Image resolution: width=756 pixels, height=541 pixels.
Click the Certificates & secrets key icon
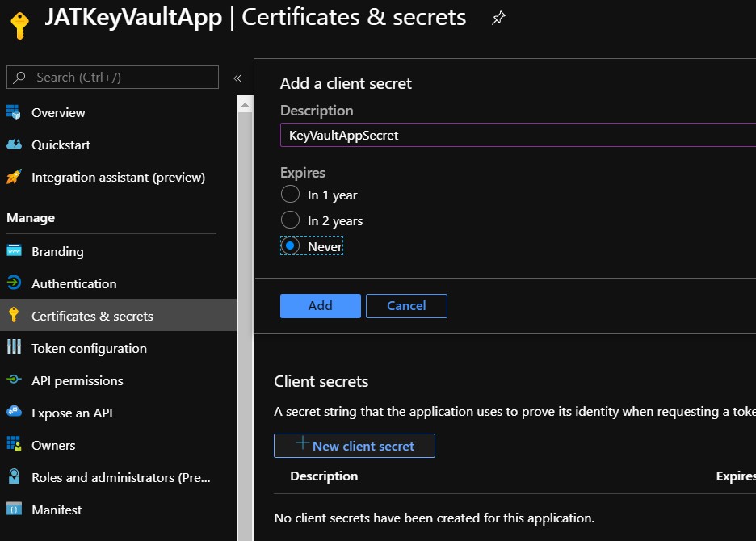point(14,315)
